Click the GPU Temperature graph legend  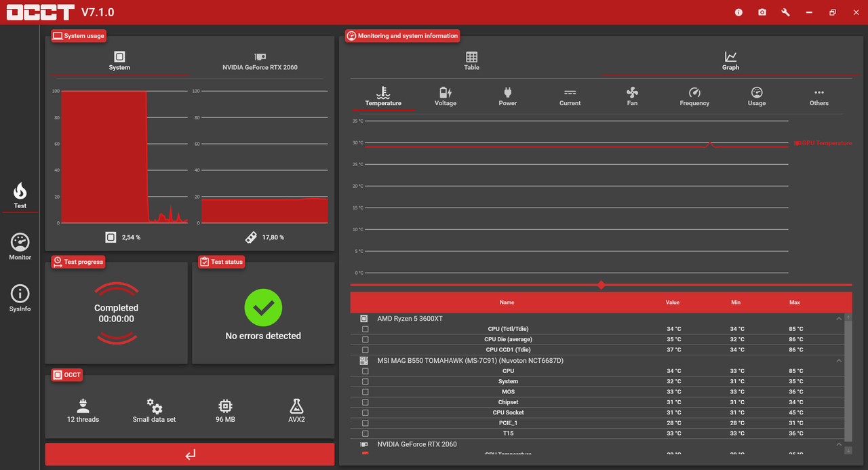coord(823,143)
